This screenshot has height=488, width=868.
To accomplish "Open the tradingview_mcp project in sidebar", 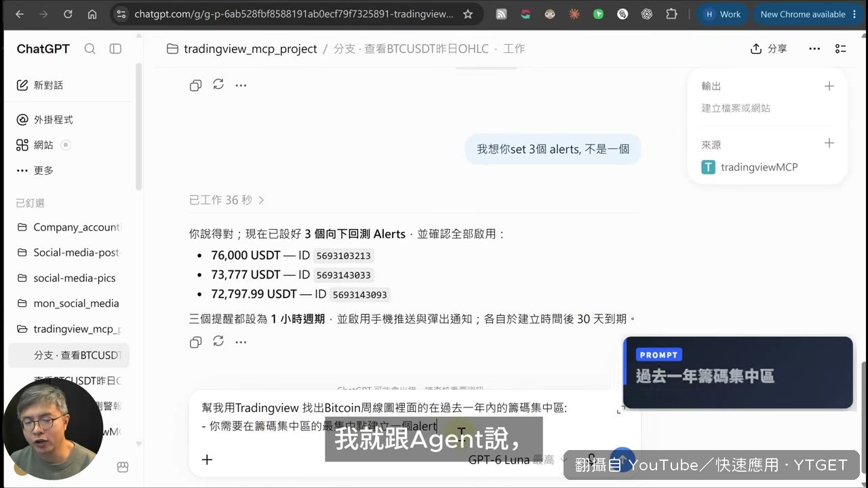I will pyautogui.click(x=68, y=329).
